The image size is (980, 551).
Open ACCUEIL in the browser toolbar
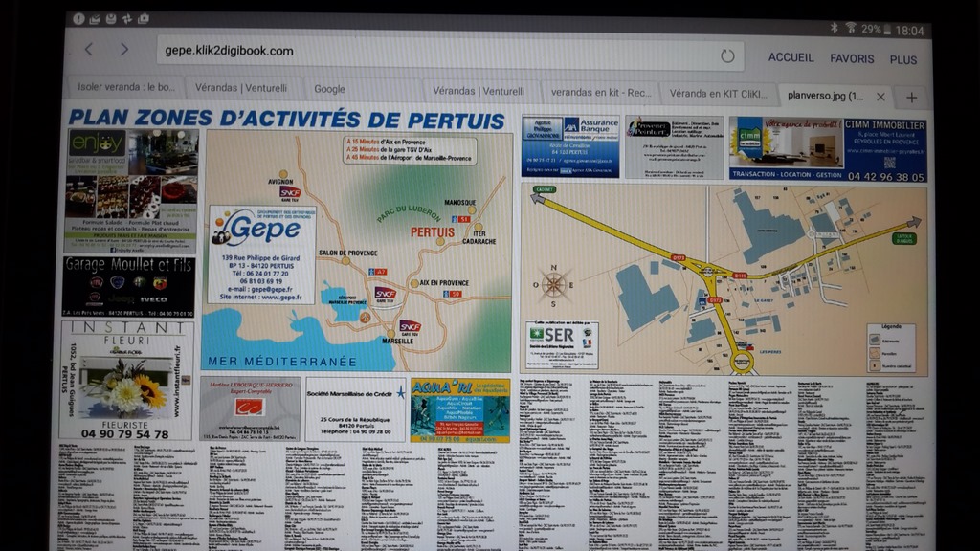[791, 57]
